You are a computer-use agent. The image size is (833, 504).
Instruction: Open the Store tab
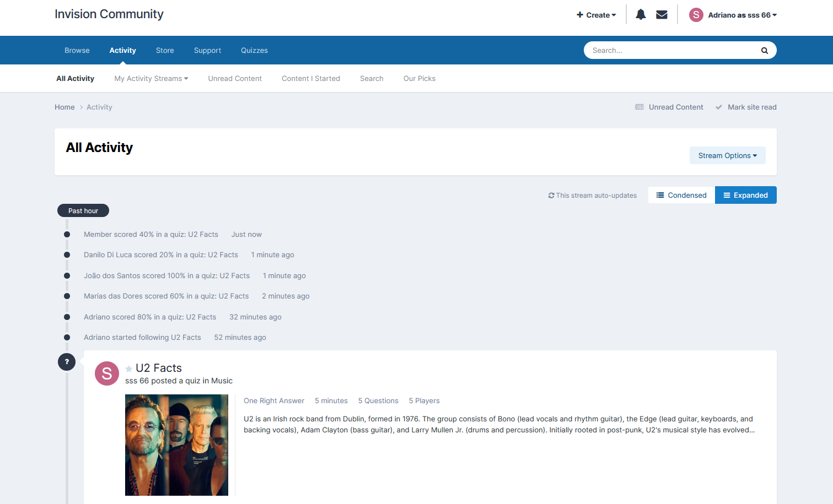[165, 51]
